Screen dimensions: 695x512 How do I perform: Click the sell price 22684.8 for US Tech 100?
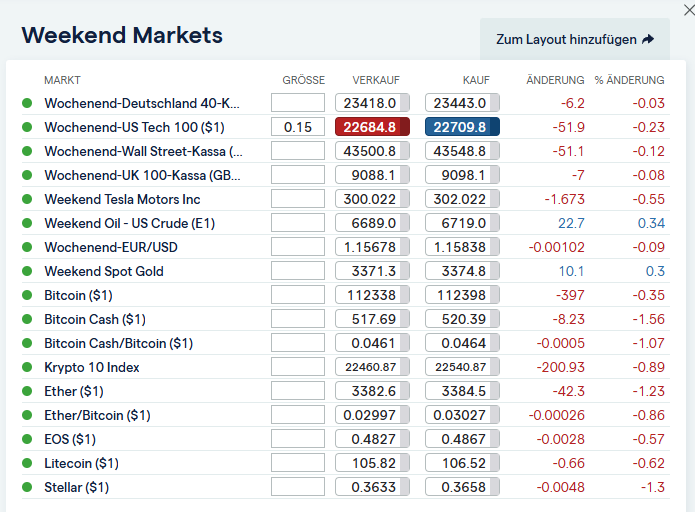pyautogui.click(x=372, y=127)
